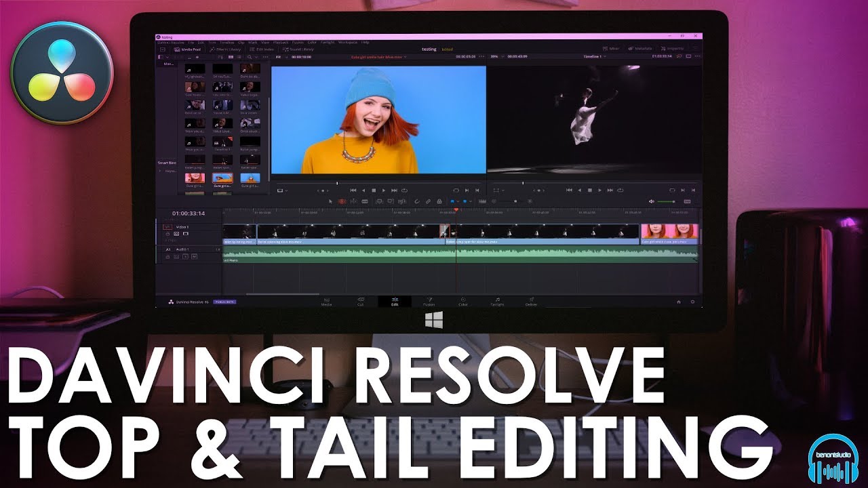Select the Cute girl clip on the timeline
868x488 pixels.
coord(669,234)
